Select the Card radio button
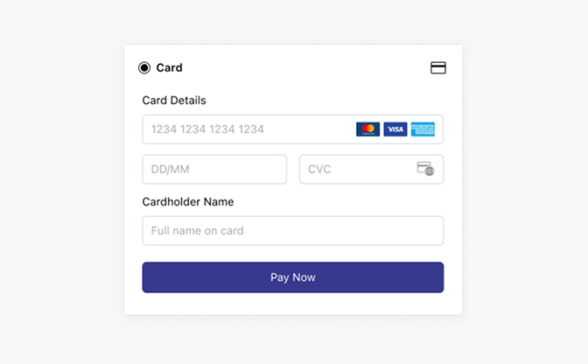Screen dimensions: 588x364 144,68
